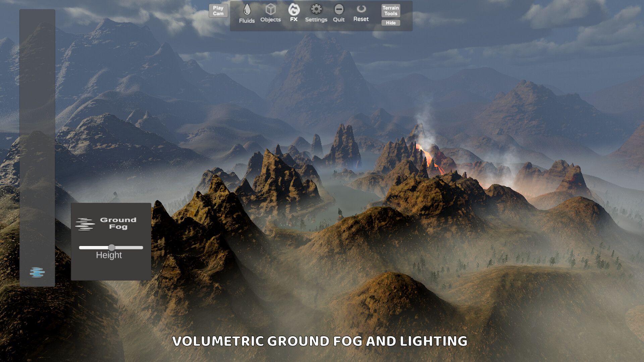Click the Reset label to restore defaults

tap(361, 19)
